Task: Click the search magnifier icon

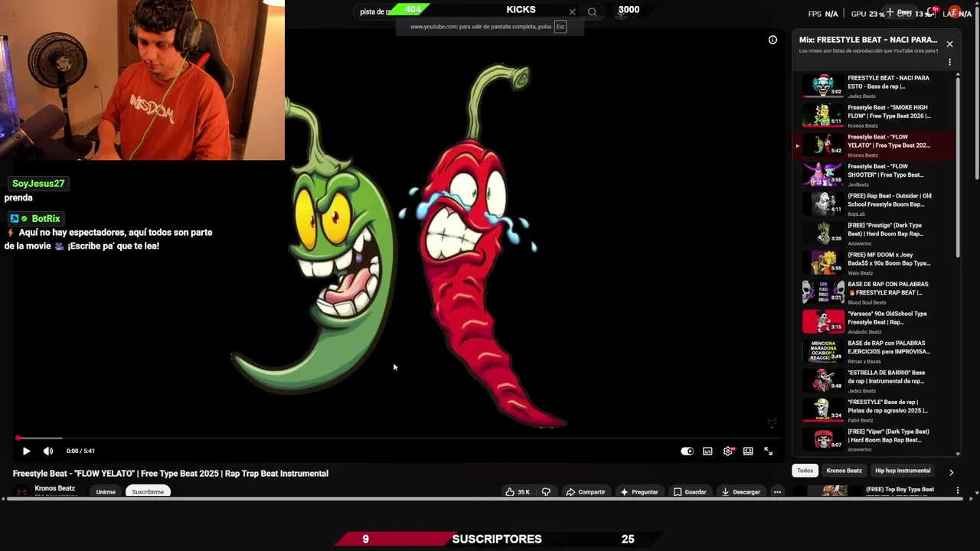Action: 592,11
